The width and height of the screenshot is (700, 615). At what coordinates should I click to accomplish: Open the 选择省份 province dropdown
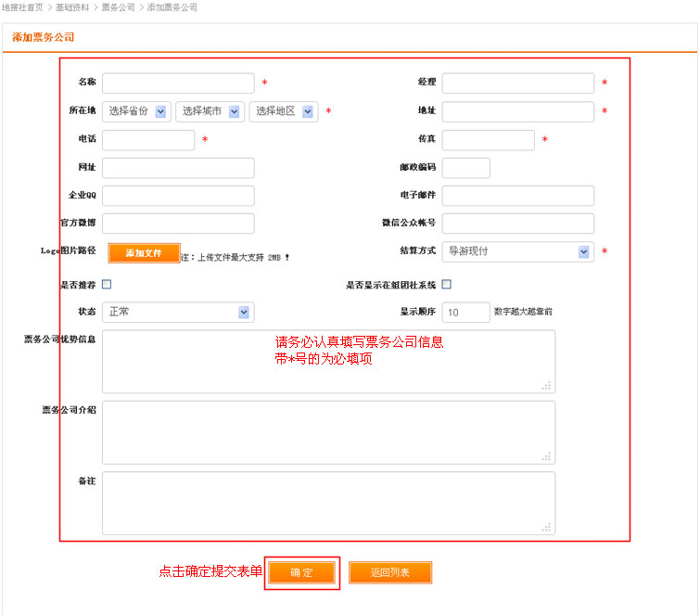click(x=136, y=111)
